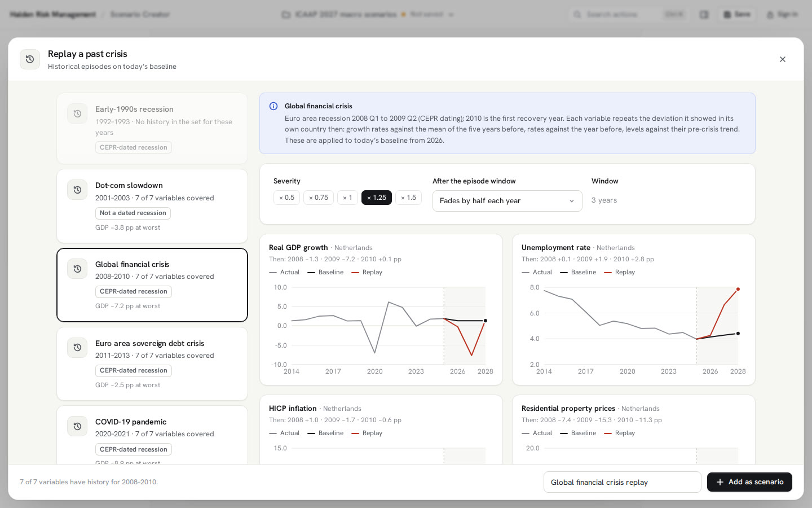Select the Global financial crisis episode title
The height and width of the screenshot is (508, 812).
[132, 264]
